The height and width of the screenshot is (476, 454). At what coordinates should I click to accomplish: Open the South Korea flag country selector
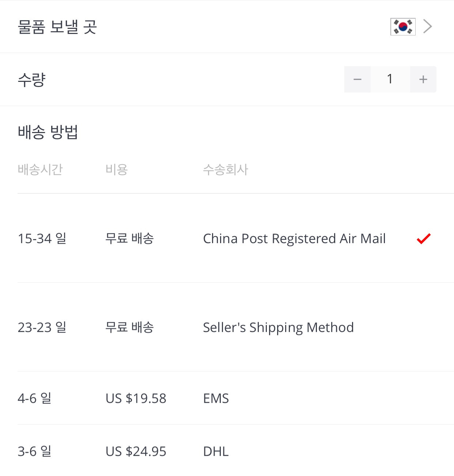point(403,27)
